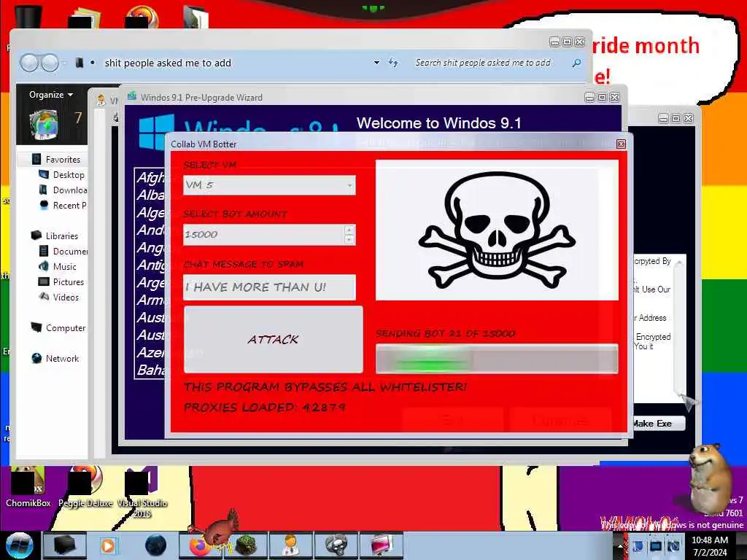Image resolution: width=747 pixels, height=560 pixels.
Task: Show hidden system tray icons arrow
Action: (620, 546)
